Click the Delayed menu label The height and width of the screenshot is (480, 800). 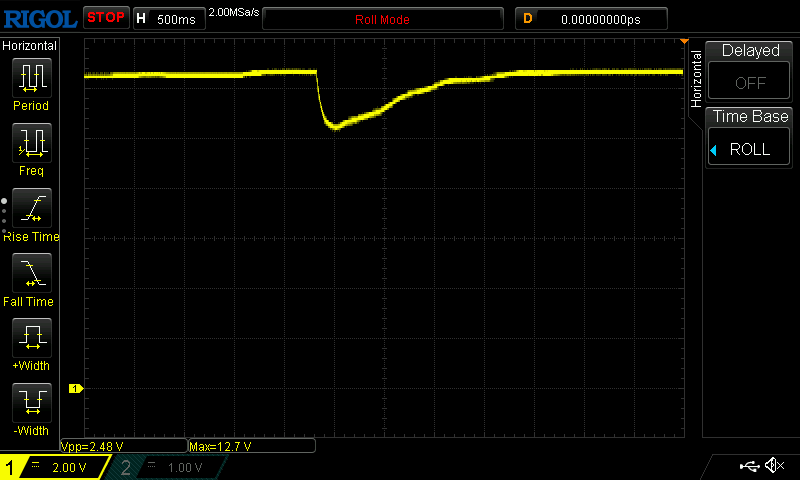(x=751, y=50)
